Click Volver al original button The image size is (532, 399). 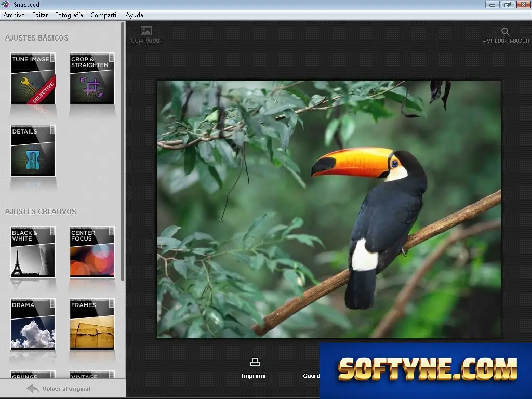point(58,389)
